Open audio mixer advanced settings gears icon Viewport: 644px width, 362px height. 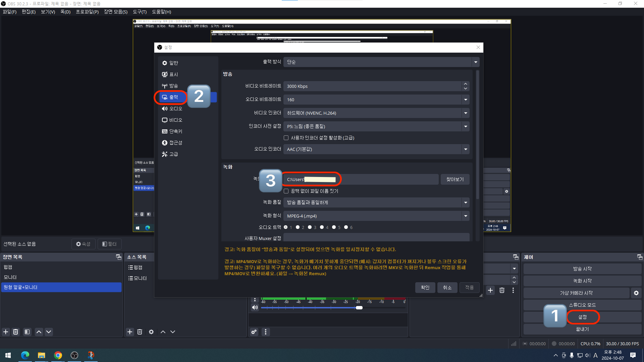254,332
